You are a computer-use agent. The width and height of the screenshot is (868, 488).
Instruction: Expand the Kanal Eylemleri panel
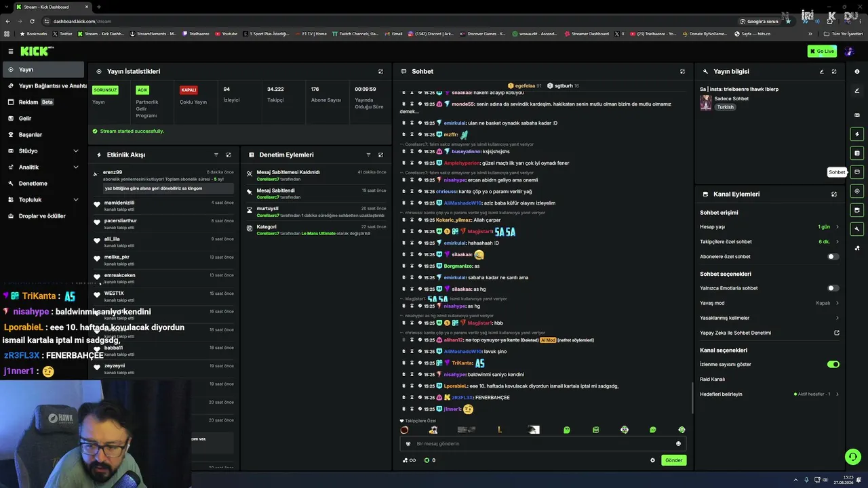click(834, 194)
